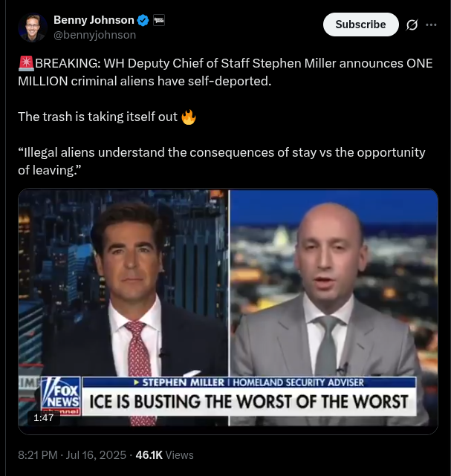451x476 pixels.
Task: Open Benny Johnson's profile avatar
Action: (33, 27)
